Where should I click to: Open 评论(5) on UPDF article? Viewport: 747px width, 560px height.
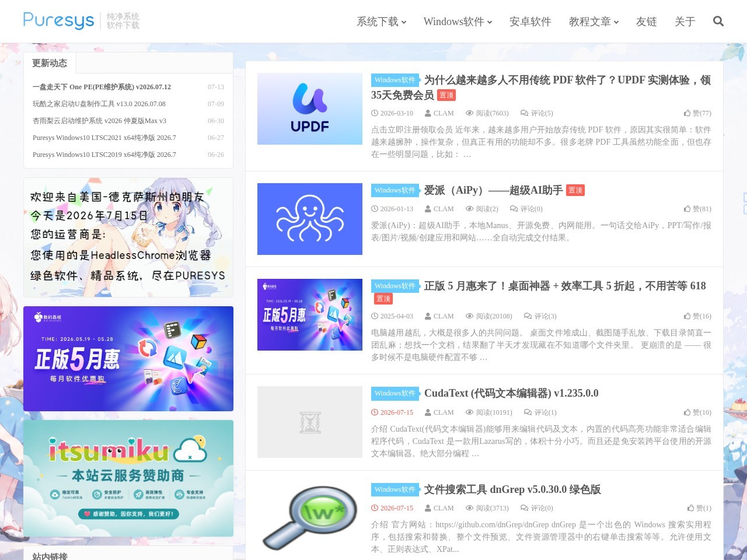coord(537,113)
